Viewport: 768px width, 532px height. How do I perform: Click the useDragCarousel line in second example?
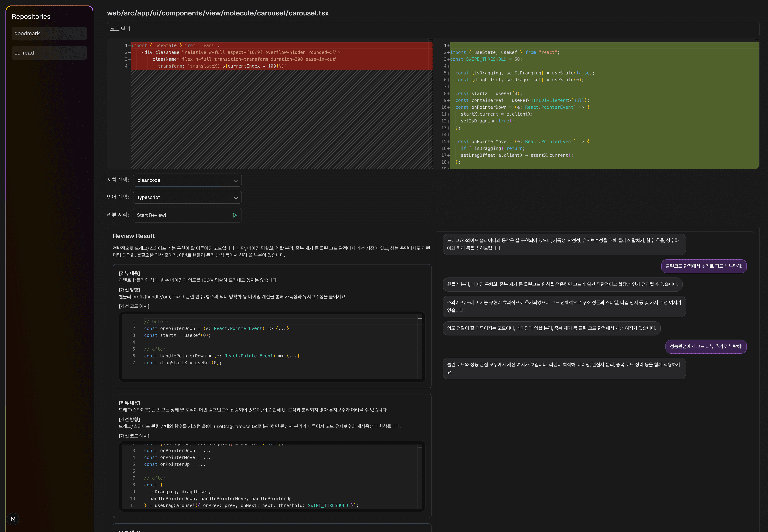click(251, 505)
